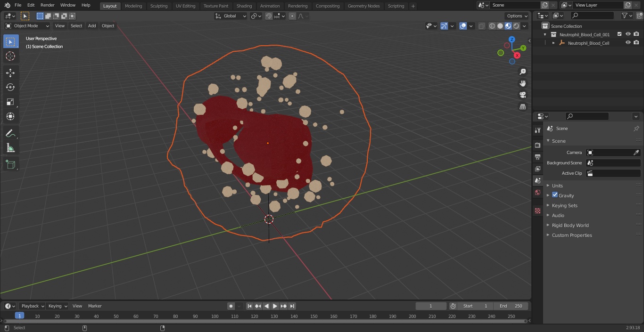Open the timeline Playback popover

point(33,306)
